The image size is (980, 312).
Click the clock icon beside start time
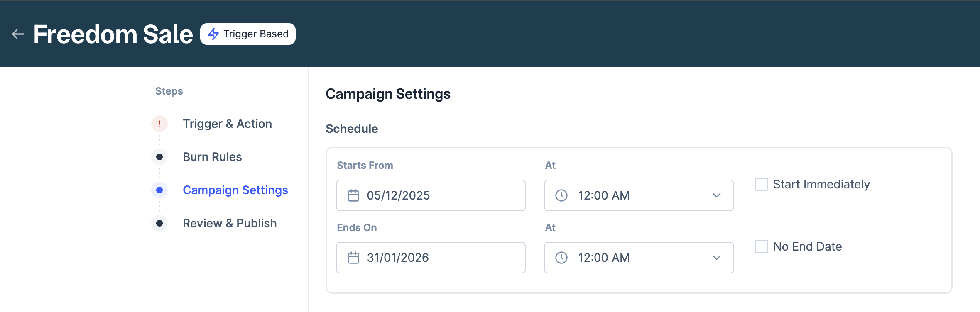[562, 195]
